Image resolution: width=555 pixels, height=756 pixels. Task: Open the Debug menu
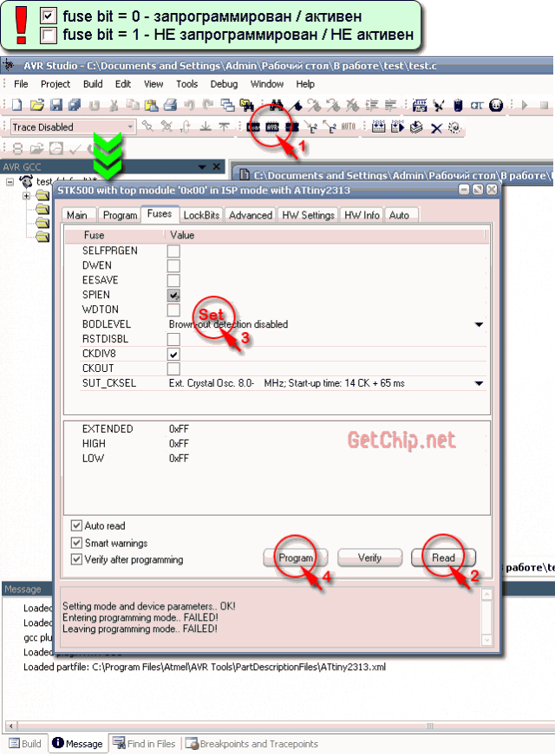pos(224,84)
